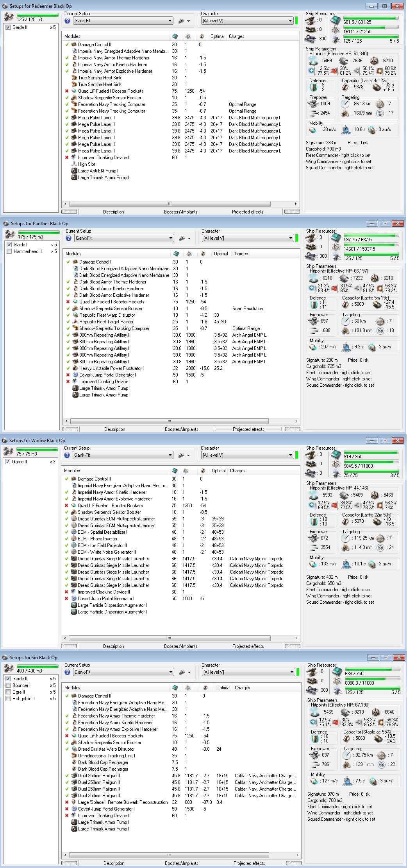Click shield hitpoints icon in Redeemer Ship Parameters
This screenshot has height=868, width=407.
point(313,61)
